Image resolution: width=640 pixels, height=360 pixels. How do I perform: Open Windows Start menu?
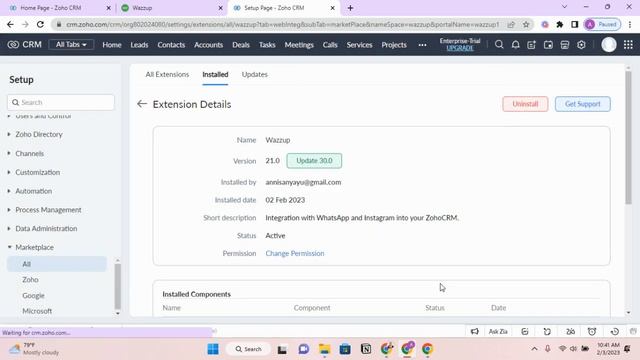pos(213,349)
